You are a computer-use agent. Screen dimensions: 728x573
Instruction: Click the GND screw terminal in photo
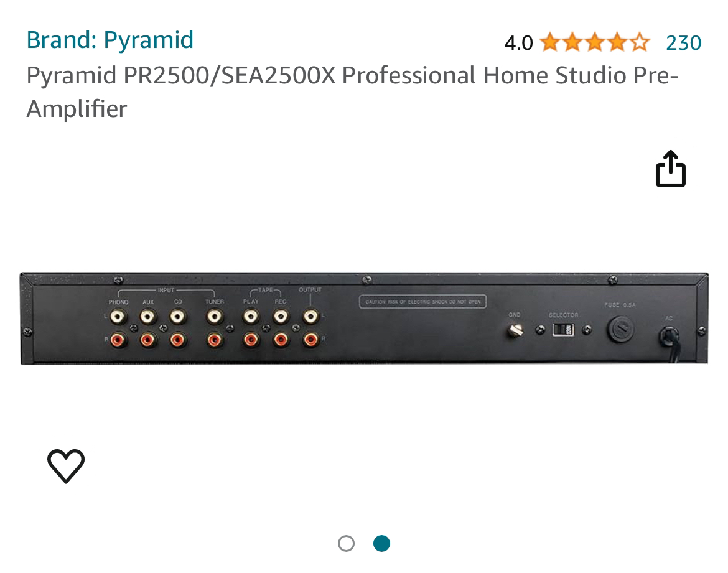tap(515, 331)
